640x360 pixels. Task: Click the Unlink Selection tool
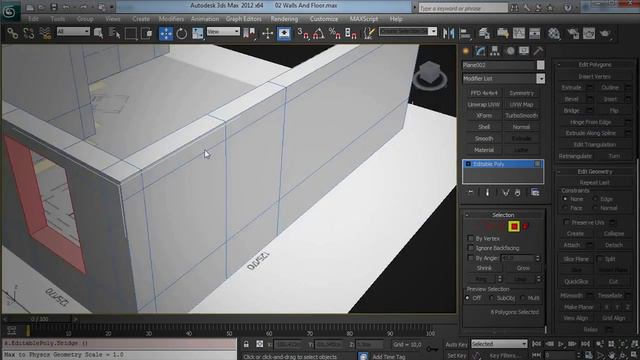pyautogui.click(x=29, y=33)
